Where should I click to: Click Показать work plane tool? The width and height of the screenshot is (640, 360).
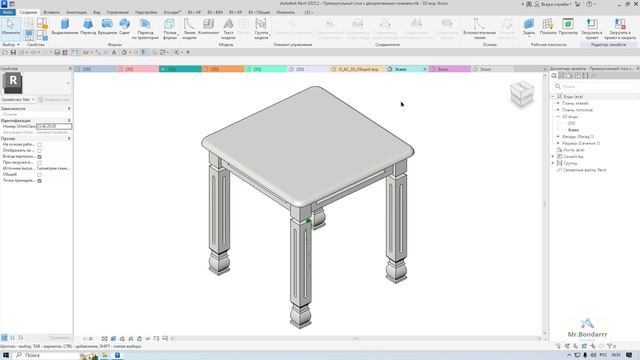(x=548, y=27)
